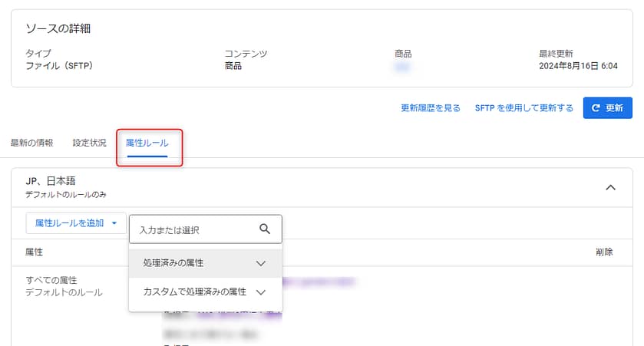Image resolution: width=644 pixels, height=346 pixels.
Task: Choose 処理済みの属性 from the list
Action: (x=173, y=263)
